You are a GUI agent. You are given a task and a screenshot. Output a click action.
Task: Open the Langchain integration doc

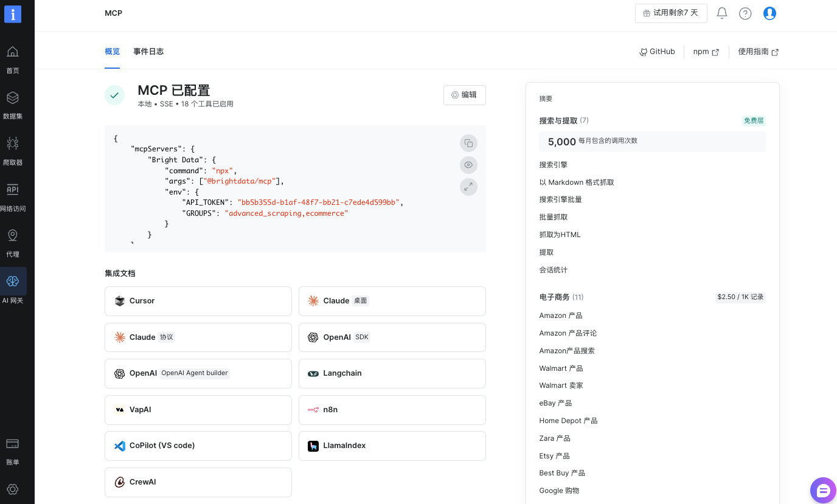(392, 373)
